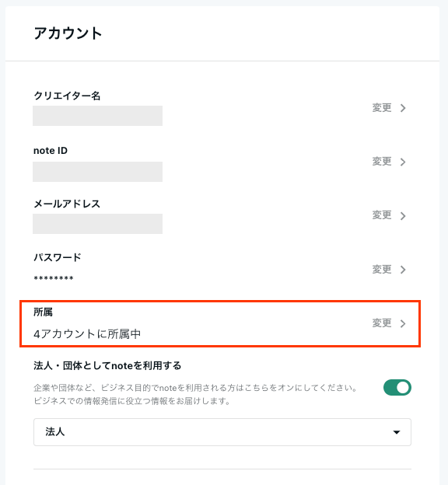The image size is (448, 485).
Task: Click the masked password asterisks
Action: [x=54, y=278]
